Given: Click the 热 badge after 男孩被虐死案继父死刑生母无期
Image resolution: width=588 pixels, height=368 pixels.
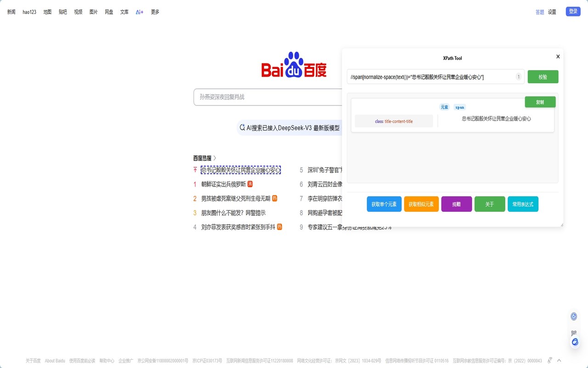Looking at the screenshot, I should (275, 198).
